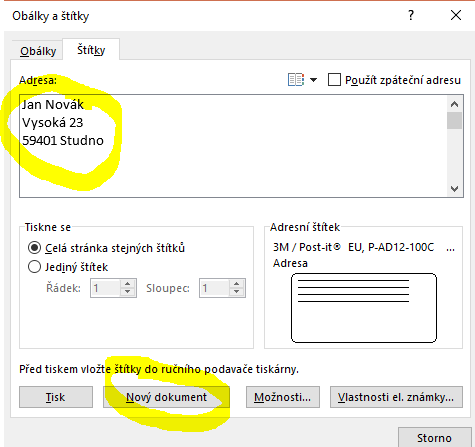Select Celá stránka stejných štítků option
This screenshot has width=475, height=447.
click(35, 248)
